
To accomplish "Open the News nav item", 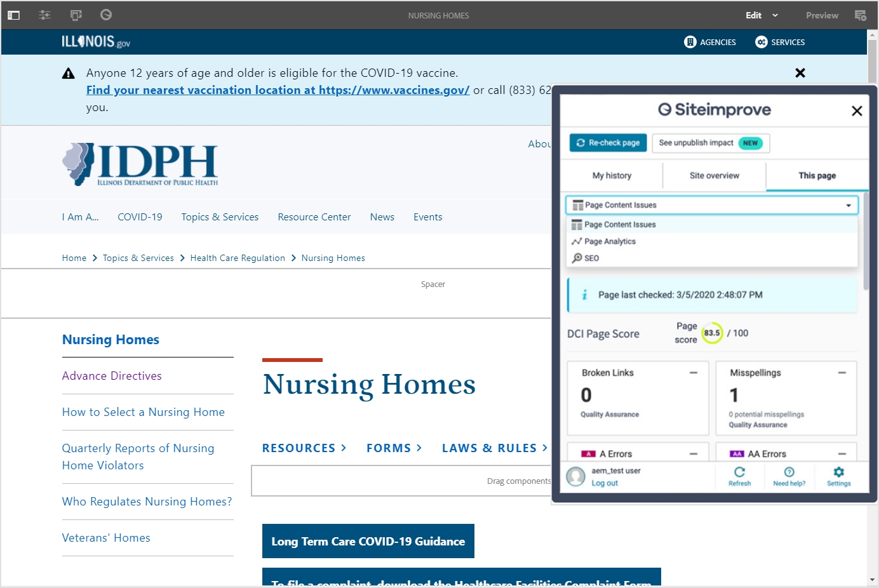I will tap(382, 217).
